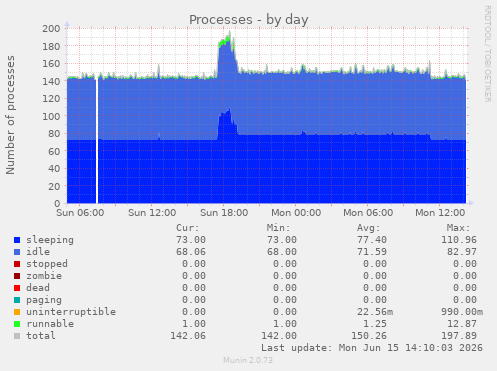Click the paging legend color swatch
Screen dimensions: 497x371
[x=17, y=300]
